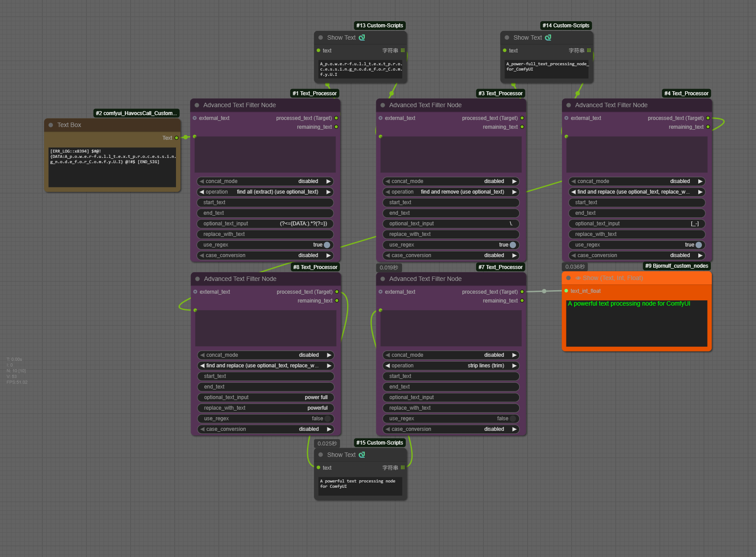Toggle use_regex false switch on node #7

pyautogui.click(x=513, y=419)
